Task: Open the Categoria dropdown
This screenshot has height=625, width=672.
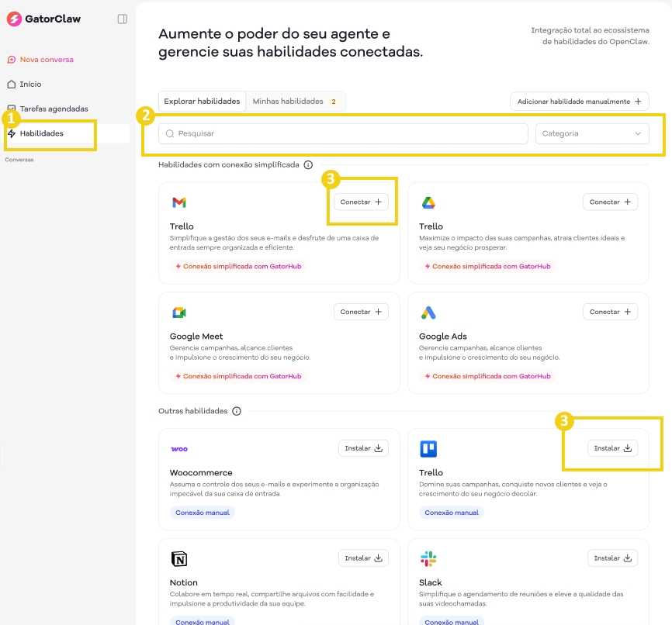Action: coord(592,133)
